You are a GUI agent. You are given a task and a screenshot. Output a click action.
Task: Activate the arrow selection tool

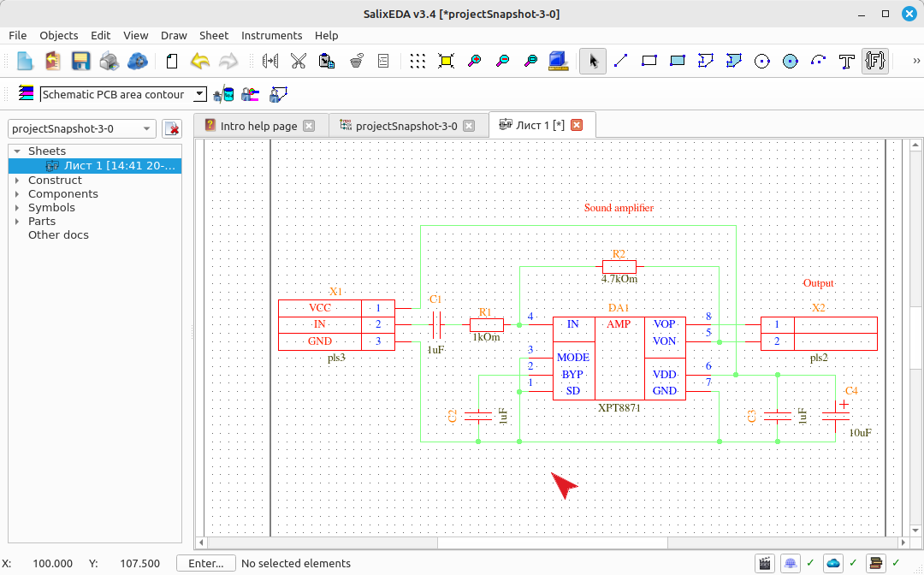pos(593,61)
